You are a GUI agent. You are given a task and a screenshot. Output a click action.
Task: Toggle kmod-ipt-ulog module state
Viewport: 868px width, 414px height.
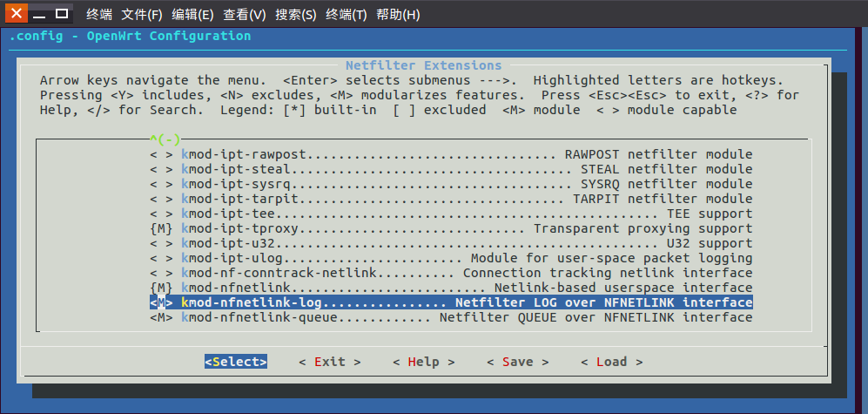161,258
